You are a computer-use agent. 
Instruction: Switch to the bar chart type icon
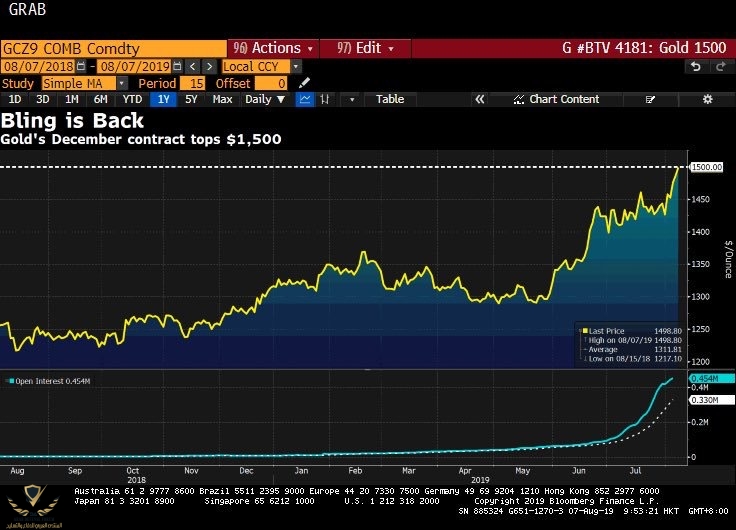(x=326, y=99)
